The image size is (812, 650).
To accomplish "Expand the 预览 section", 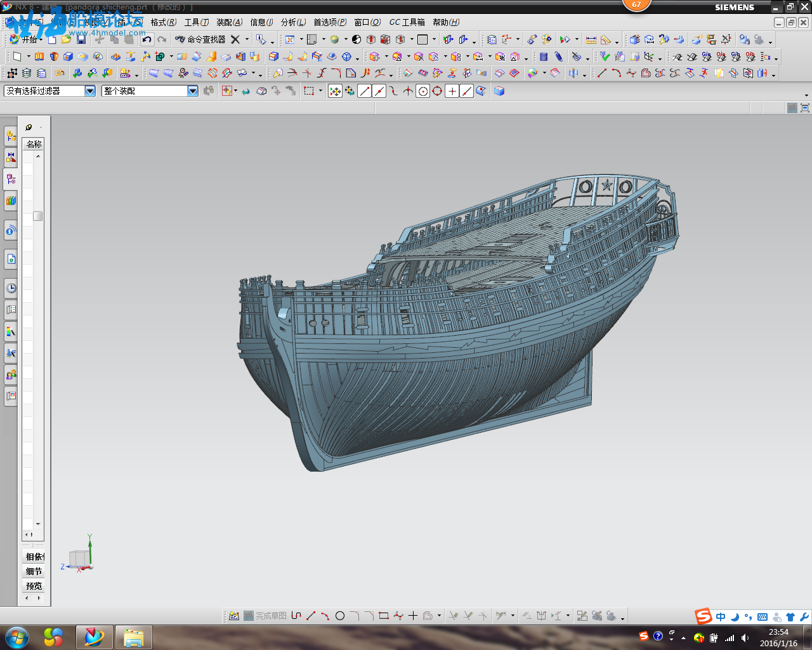I will click(34, 586).
